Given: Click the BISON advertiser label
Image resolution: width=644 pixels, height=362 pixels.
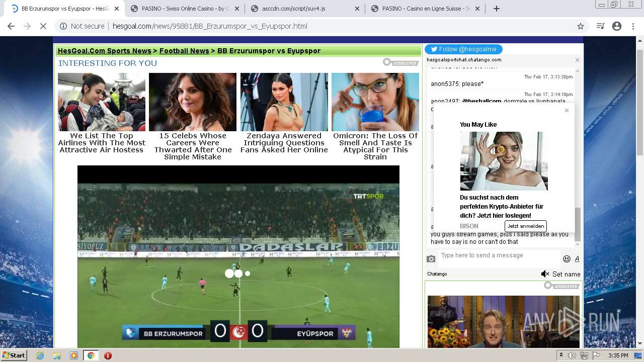Looking at the screenshot, I should pyautogui.click(x=469, y=226).
